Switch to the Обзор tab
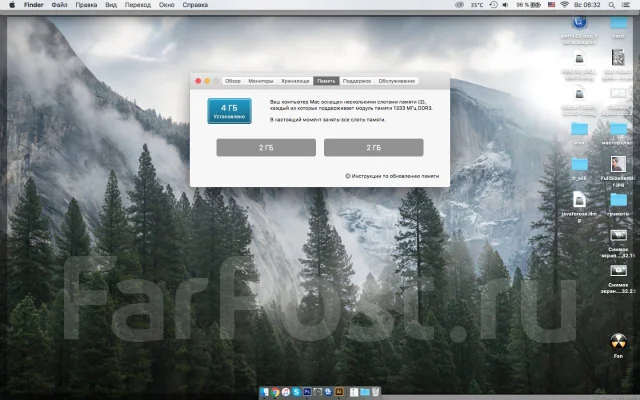 (x=233, y=81)
